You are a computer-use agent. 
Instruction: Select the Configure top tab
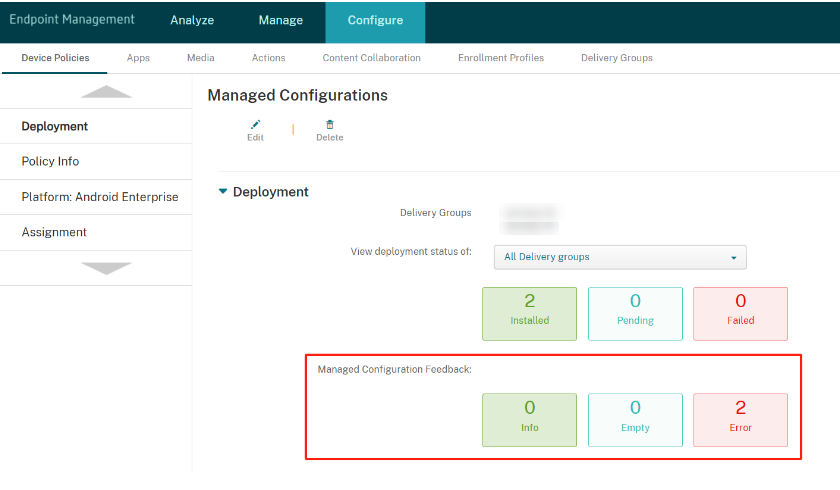coord(375,20)
